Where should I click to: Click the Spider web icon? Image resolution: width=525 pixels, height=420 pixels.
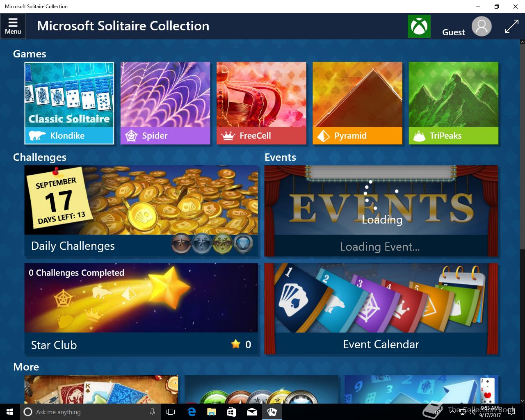(x=131, y=136)
